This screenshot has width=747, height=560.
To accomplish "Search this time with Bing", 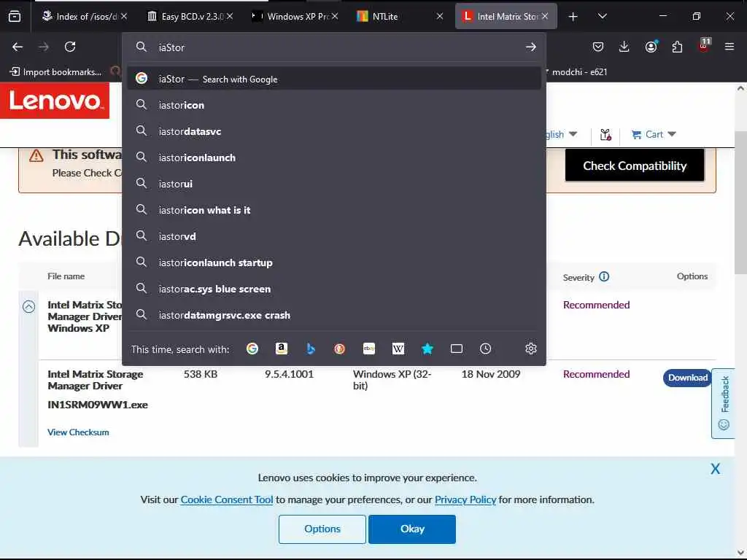I will [x=311, y=349].
